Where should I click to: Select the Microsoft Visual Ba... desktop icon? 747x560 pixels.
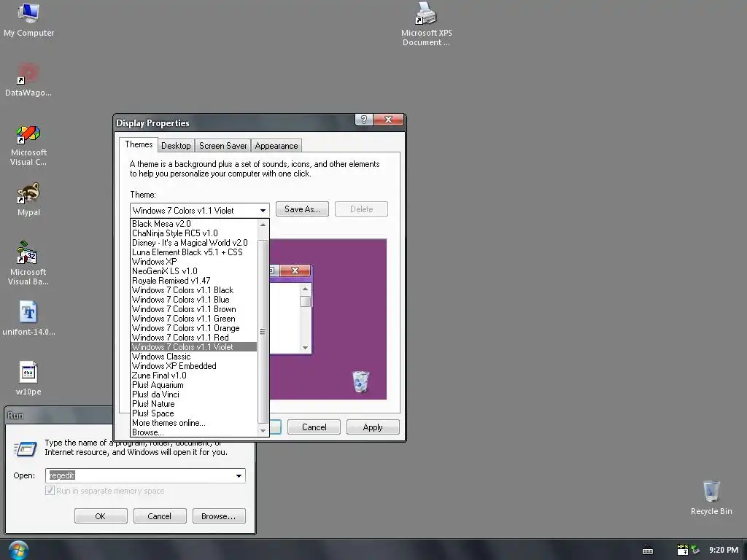point(28,262)
